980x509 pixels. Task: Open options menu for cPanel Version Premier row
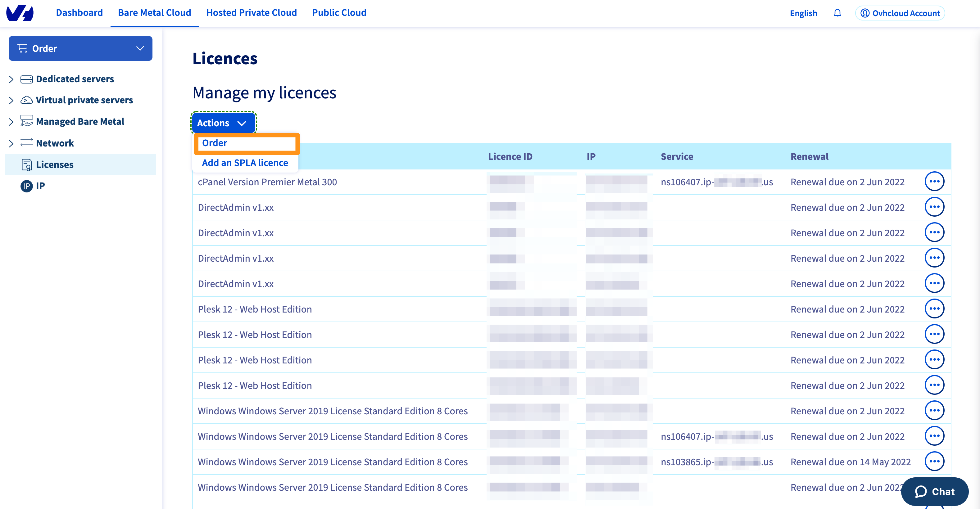click(934, 182)
